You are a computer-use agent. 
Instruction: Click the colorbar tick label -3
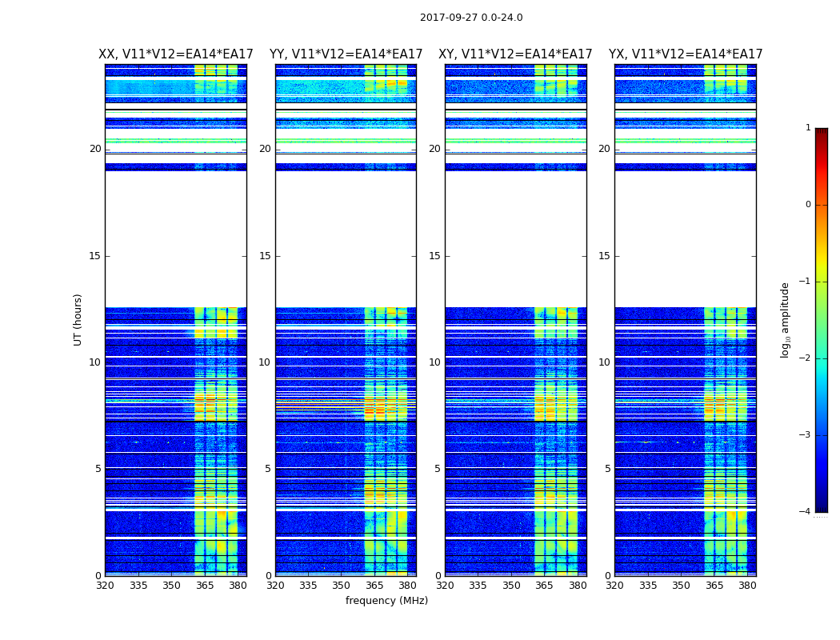805,434
